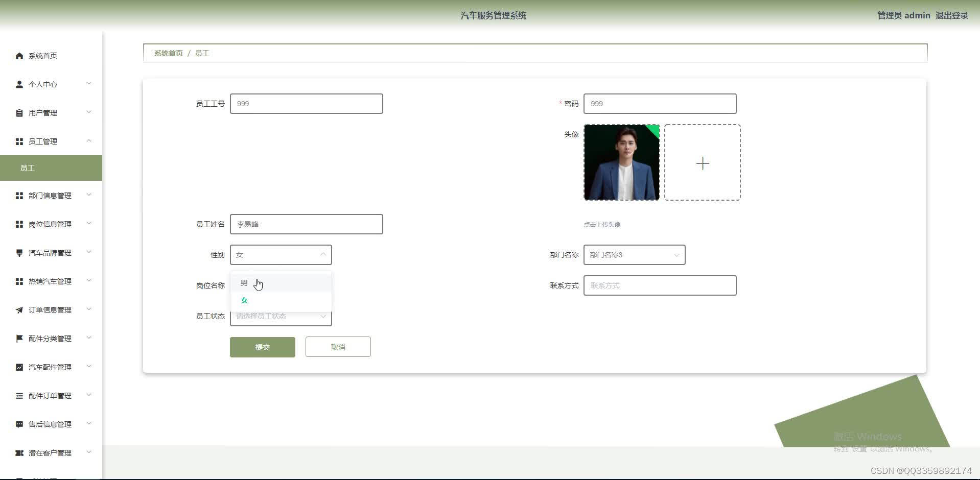Click the icon beside 汽车品牌管理
The image size is (980, 480).
[x=19, y=253]
